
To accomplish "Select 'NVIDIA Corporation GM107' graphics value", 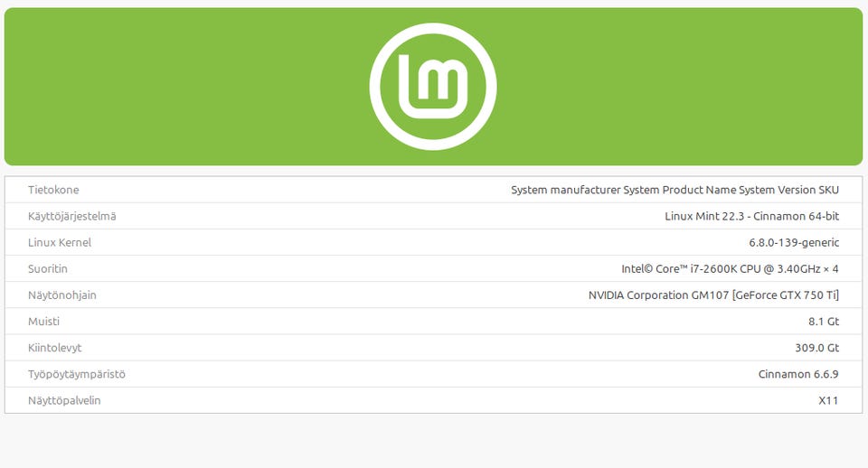I will click(x=713, y=295).
